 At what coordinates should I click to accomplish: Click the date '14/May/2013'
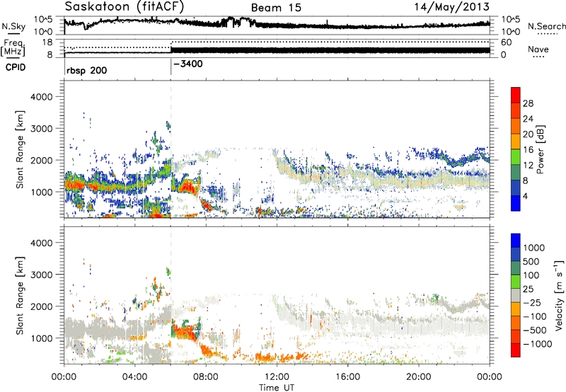tap(451, 7)
